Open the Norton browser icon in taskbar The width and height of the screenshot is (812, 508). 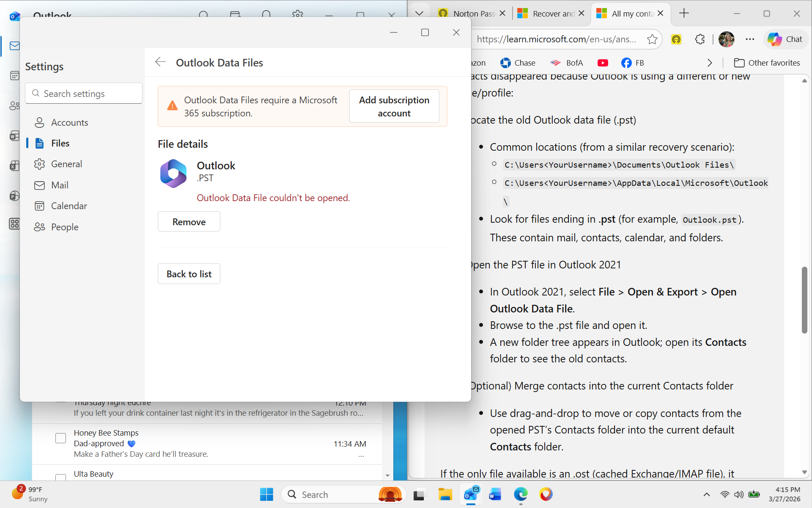tap(546, 494)
